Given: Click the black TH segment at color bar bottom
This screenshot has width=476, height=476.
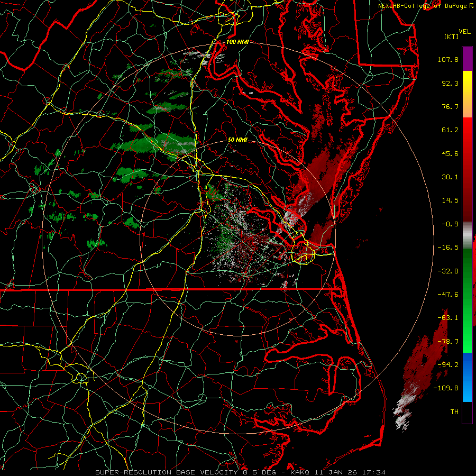Looking at the screenshot, I should click(467, 412).
